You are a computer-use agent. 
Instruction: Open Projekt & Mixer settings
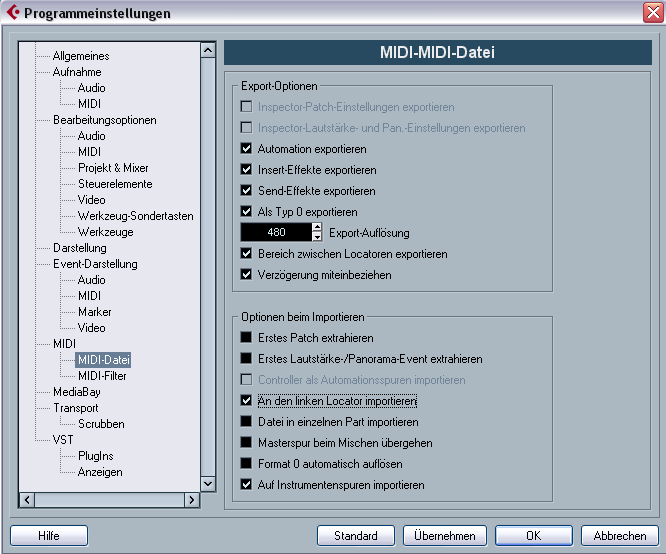click(x=113, y=168)
